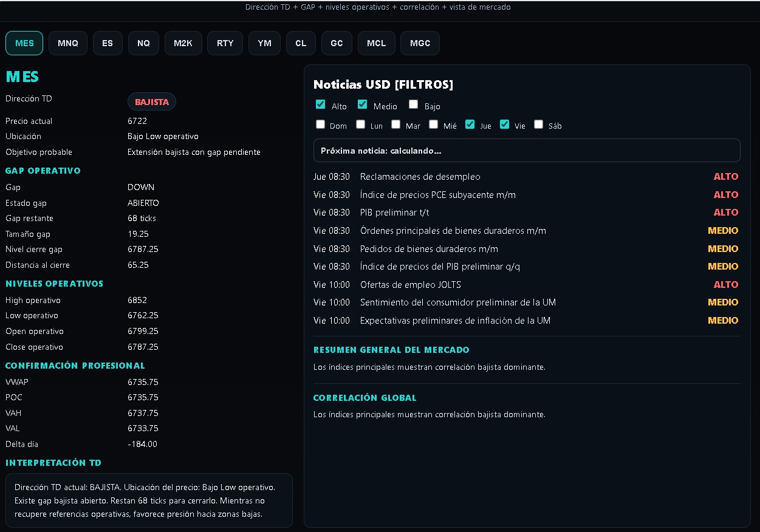Open the GC instrument tab
This screenshot has width=760, height=532.
[337, 43]
